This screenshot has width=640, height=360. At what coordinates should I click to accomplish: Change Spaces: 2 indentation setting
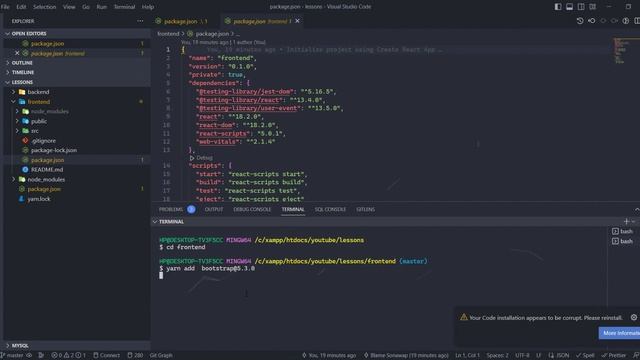pyautogui.click(x=498, y=355)
